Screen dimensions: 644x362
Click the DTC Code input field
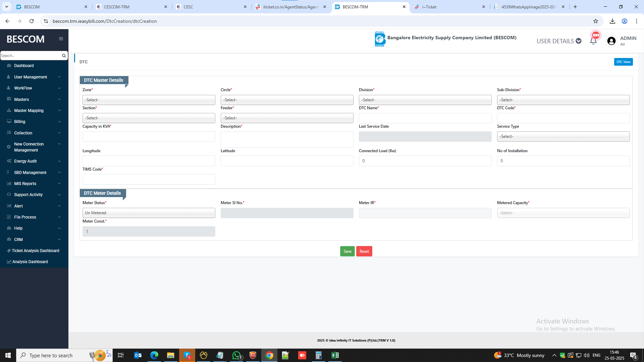(x=563, y=118)
